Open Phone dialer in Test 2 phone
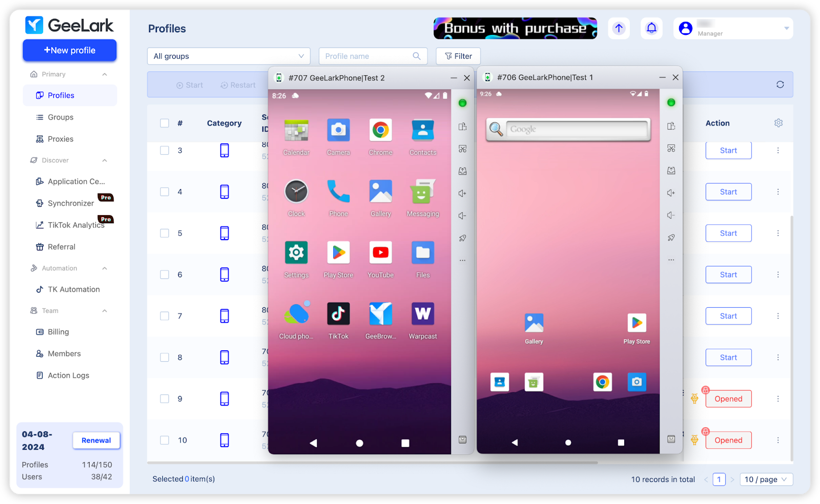 coord(338,192)
